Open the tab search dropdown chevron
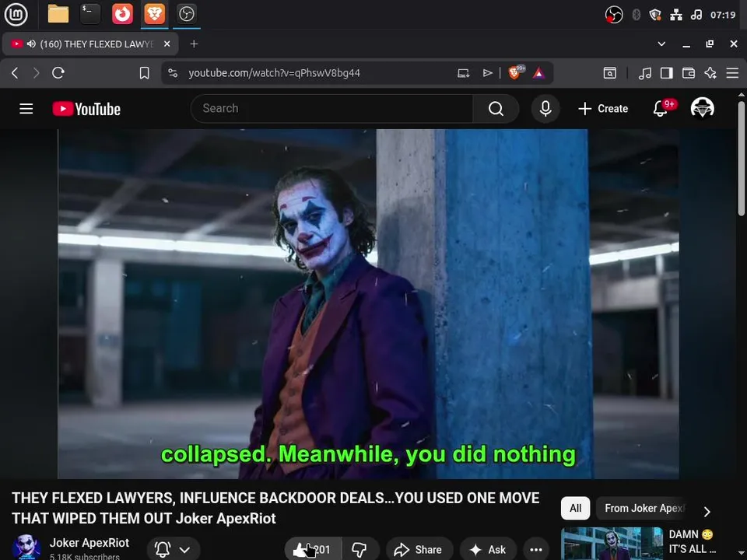Screen dimensions: 747x560 pos(661,44)
